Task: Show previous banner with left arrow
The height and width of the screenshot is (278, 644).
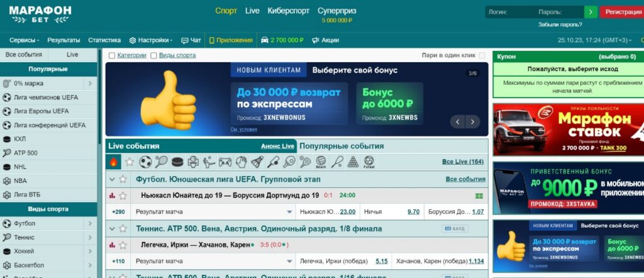Action: click(458, 122)
